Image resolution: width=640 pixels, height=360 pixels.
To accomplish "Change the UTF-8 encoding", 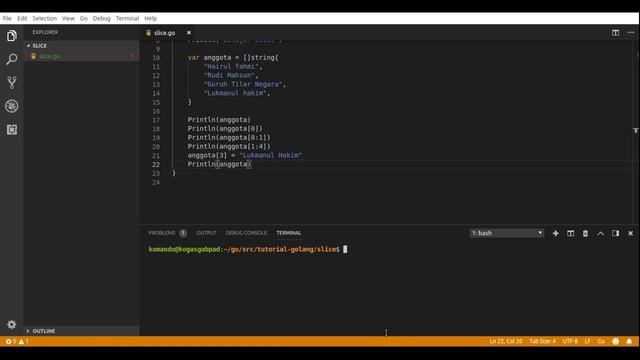I will point(570,341).
